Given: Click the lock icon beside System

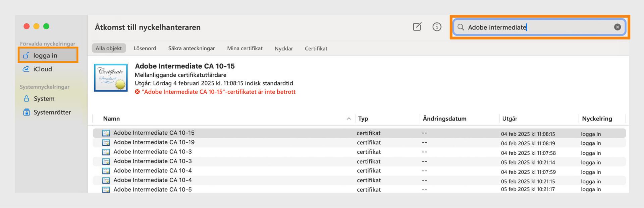Looking at the screenshot, I should [x=26, y=98].
